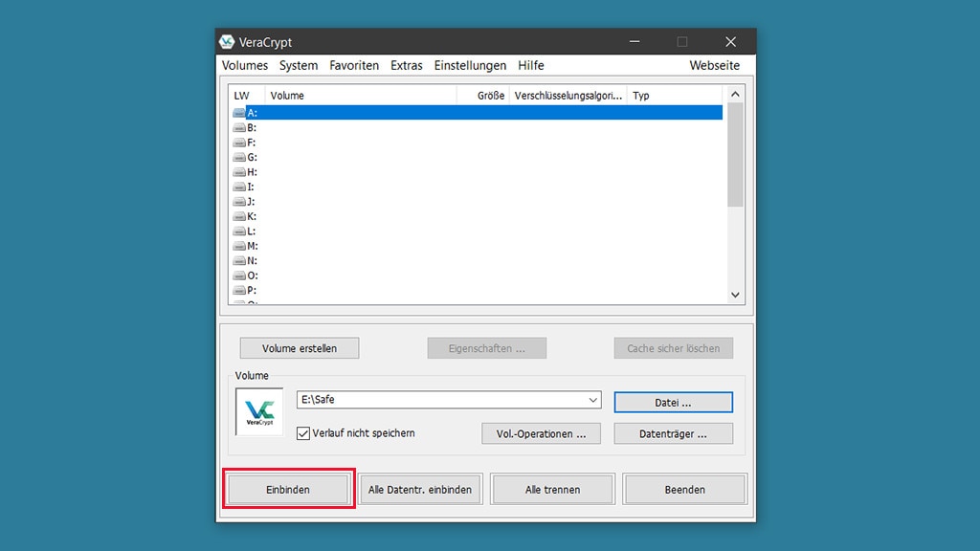
Task: Click the drive icon next to K:
Action: pos(237,216)
